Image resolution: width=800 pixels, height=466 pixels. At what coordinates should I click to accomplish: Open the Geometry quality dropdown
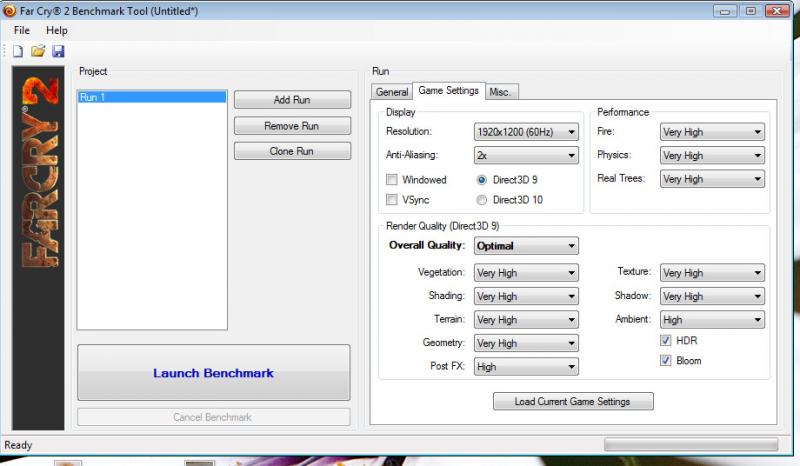(526, 343)
